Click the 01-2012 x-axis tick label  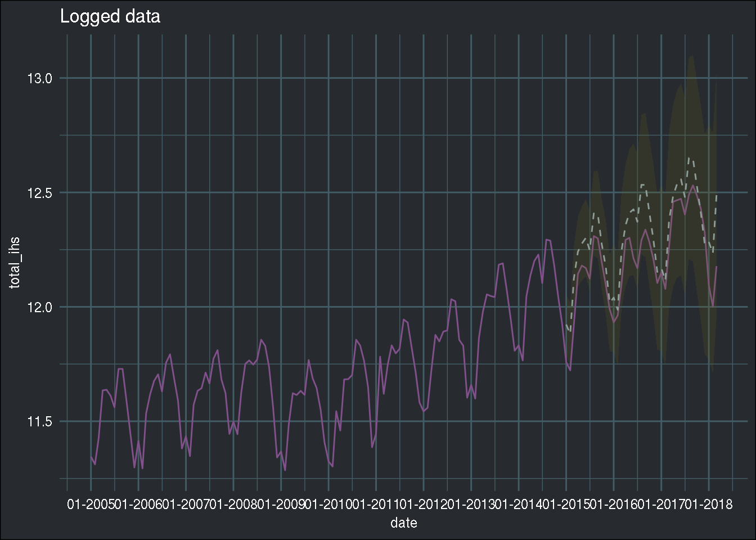424,505
